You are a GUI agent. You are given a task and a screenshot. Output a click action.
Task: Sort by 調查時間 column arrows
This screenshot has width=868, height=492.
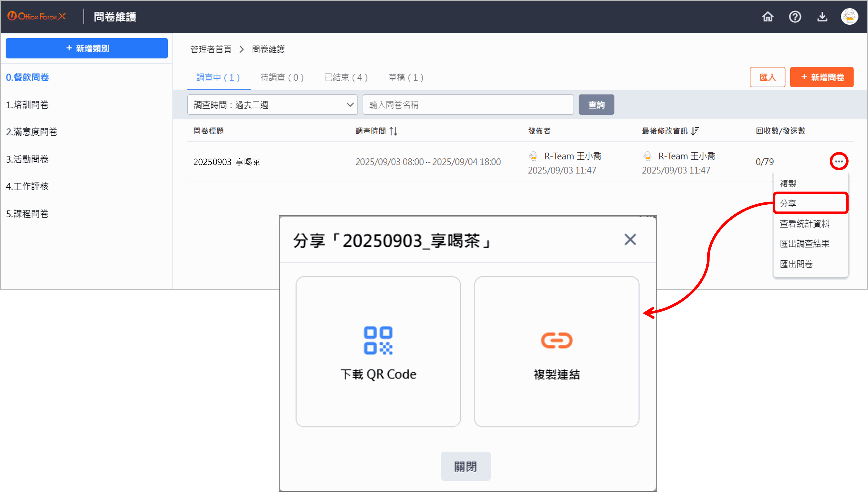point(393,131)
